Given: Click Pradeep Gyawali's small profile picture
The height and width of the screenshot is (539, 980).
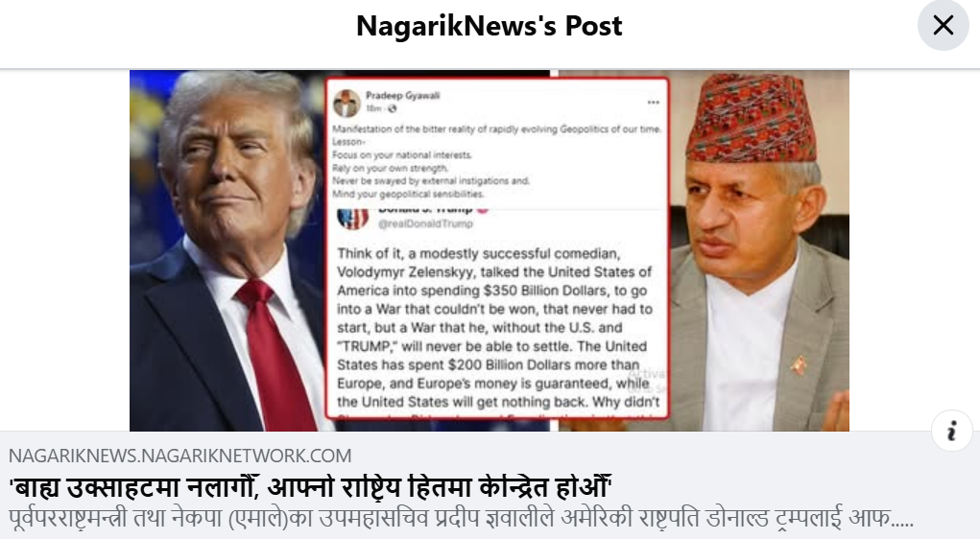Looking at the screenshot, I should click(x=347, y=103).
